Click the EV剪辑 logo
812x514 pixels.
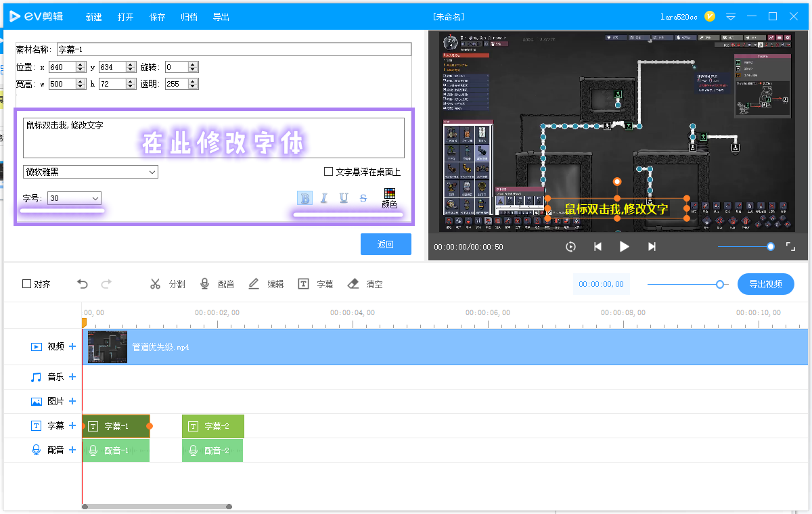tap(38, 16)
